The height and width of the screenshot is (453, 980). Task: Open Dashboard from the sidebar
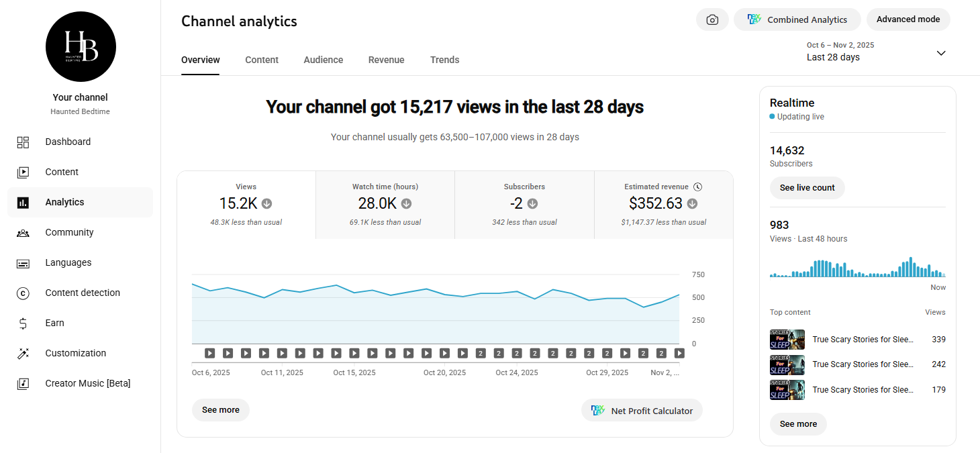pyautogui.click(x=68, y=142)
